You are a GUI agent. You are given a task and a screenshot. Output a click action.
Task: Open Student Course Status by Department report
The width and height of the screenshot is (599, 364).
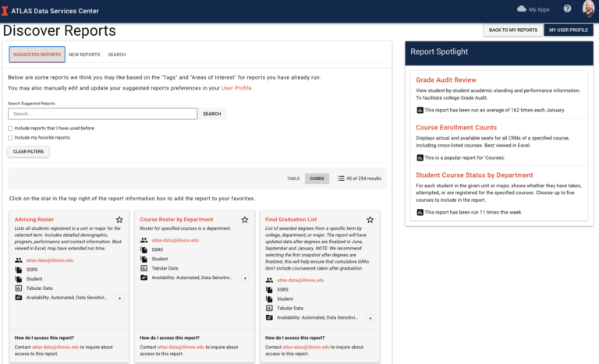(474, 175)
